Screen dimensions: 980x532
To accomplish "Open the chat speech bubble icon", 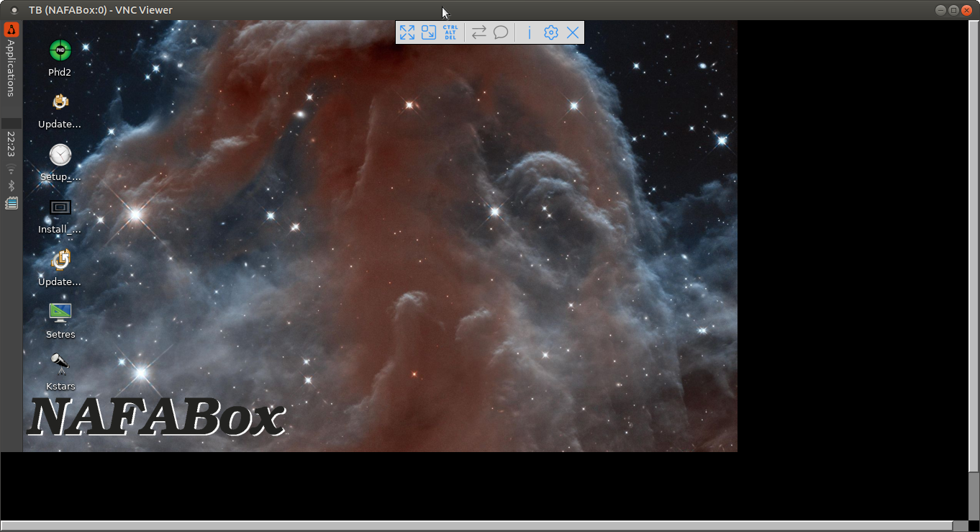I will pyautogui.click(x=501, y=32).
